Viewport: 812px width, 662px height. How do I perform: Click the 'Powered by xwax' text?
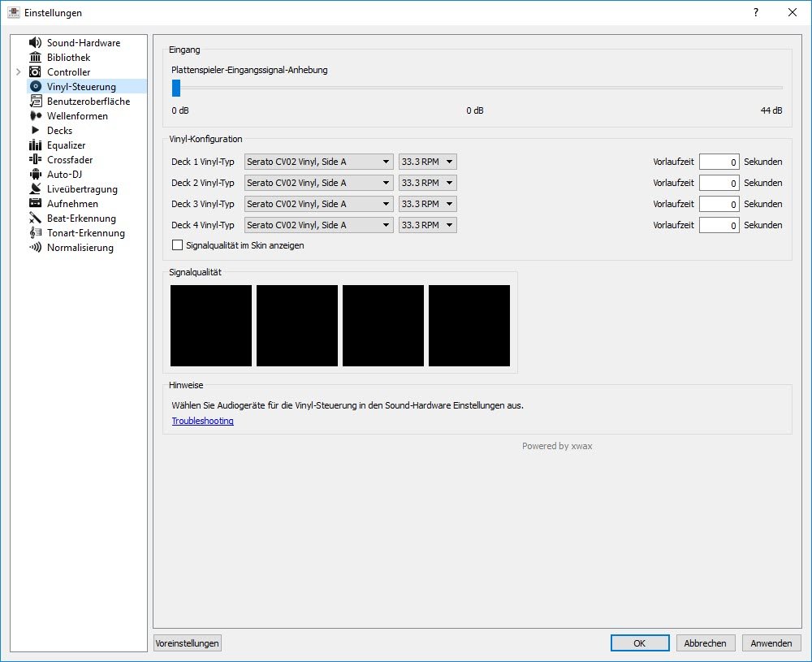(x=557, y=446)
